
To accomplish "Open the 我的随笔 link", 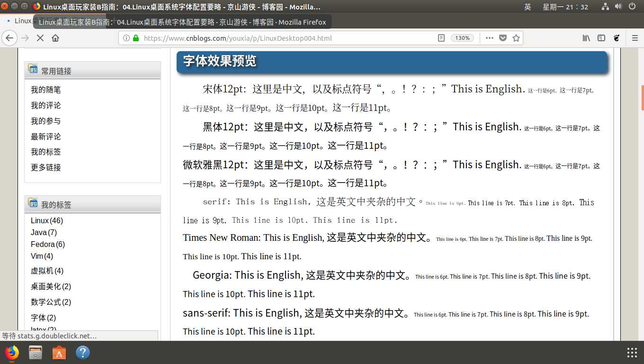I will tap(46, 90).
